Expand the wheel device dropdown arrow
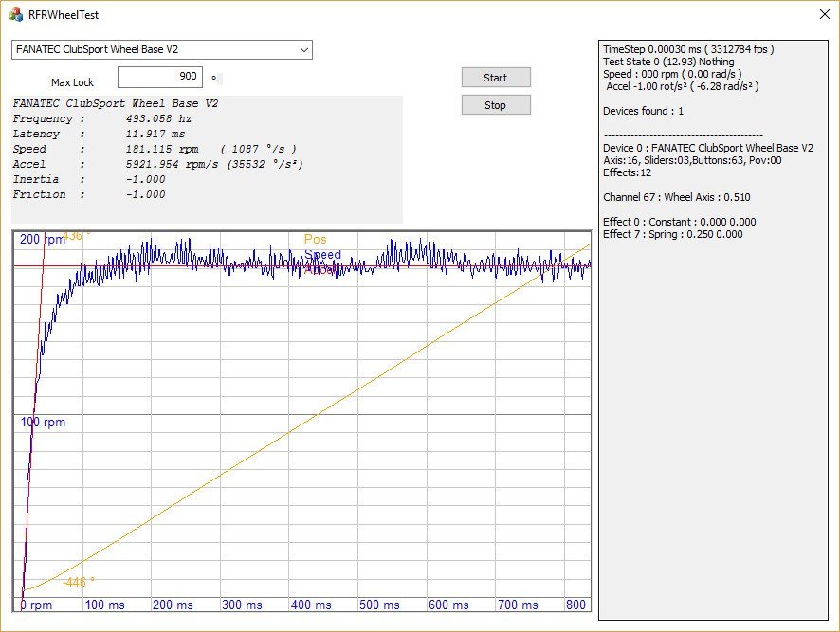The width and height of the screenshot is (840, 632). [x=303, y=49]
